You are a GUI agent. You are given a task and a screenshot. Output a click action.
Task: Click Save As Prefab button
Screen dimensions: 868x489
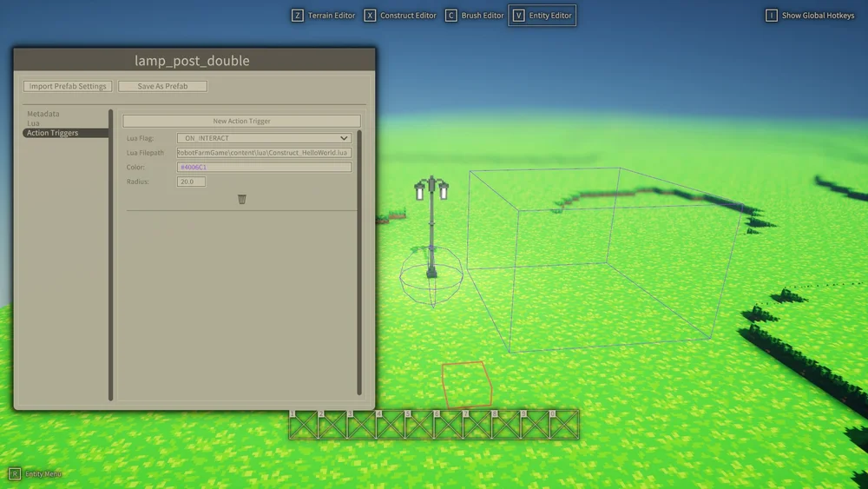(x=163, y=86)
